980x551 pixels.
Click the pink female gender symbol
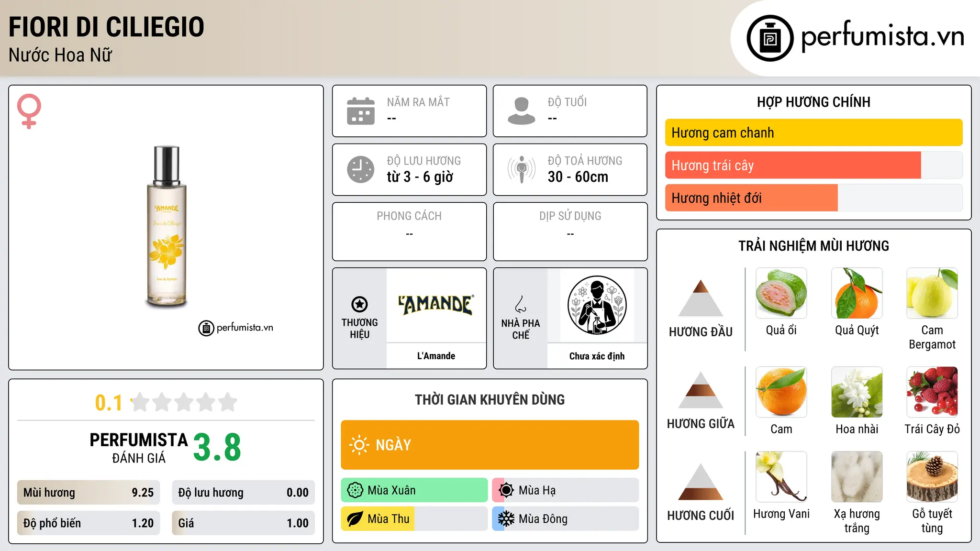[29, 111]
